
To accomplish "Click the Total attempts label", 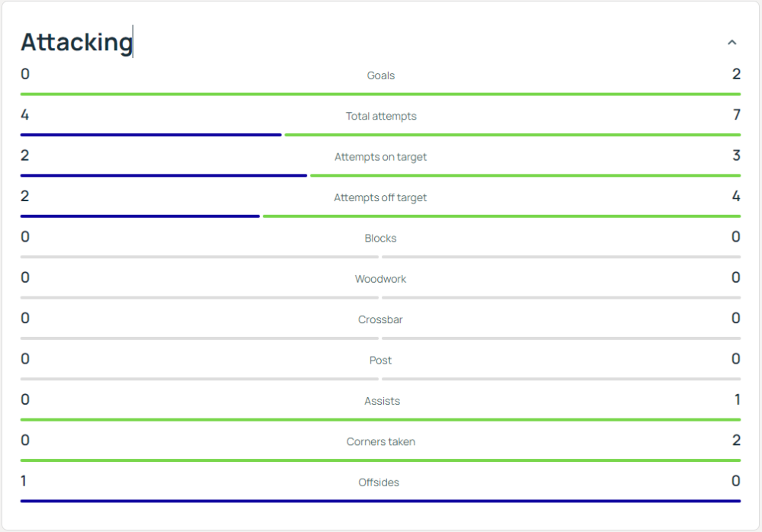I will coord(380,117).
